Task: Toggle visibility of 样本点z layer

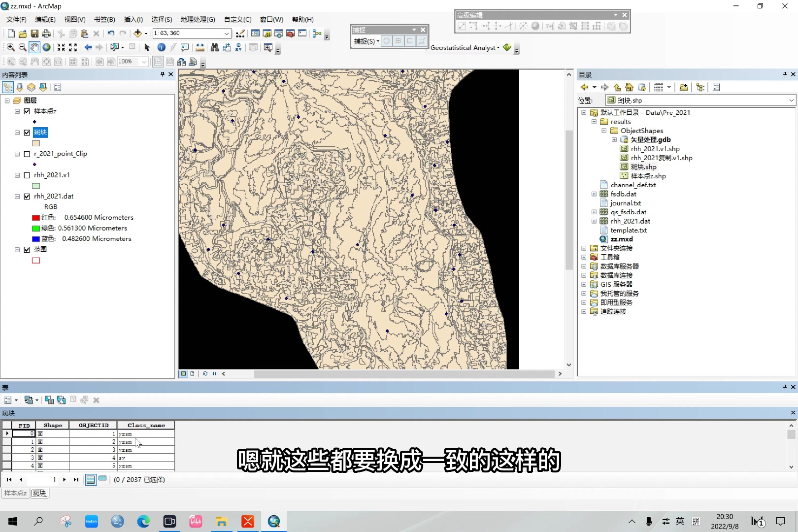Action: [x=27, y=111]
